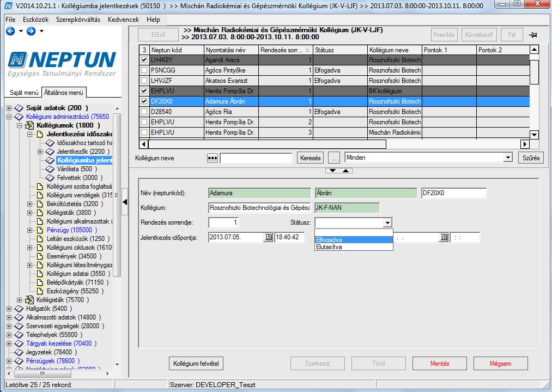Uncheck the row checkbox for DF20X0

tap(144, 101)
